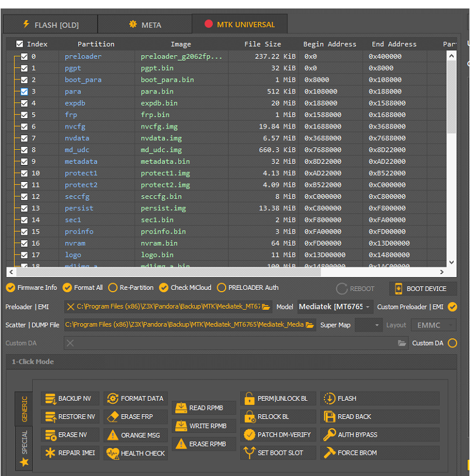
Task: Click the partition table horizontal scrollbar thumb
Action: tap(169, 272)
